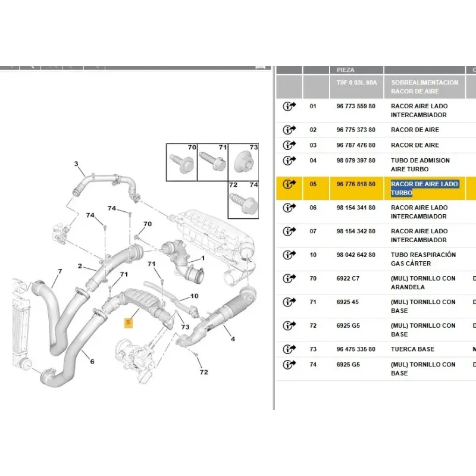Click info arrow icon for part 01

tap(289, 107)
